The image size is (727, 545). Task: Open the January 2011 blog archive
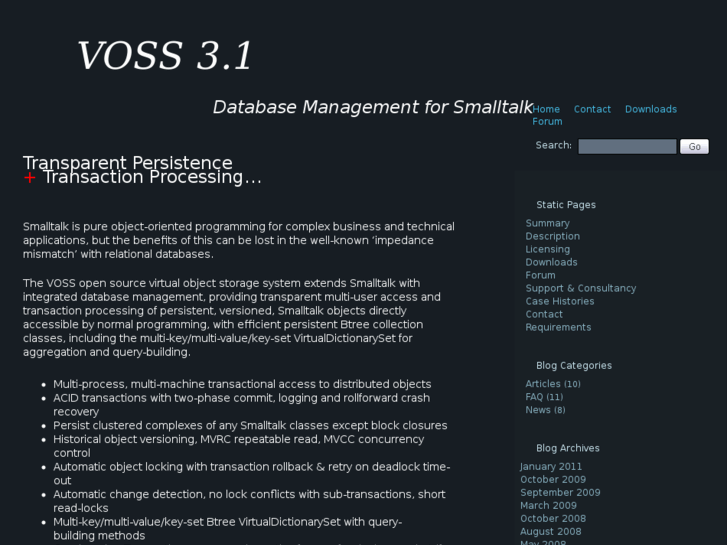551,466
